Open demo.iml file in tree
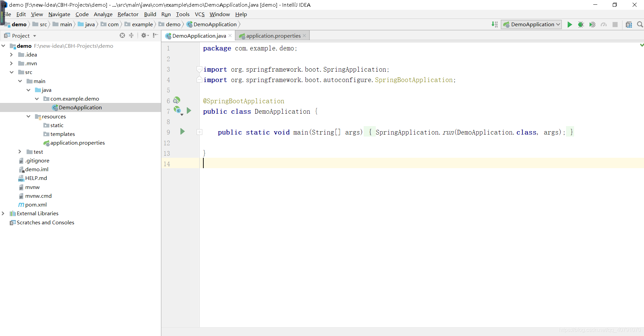This screenshot has height=336, width=644. click(33, 170)
